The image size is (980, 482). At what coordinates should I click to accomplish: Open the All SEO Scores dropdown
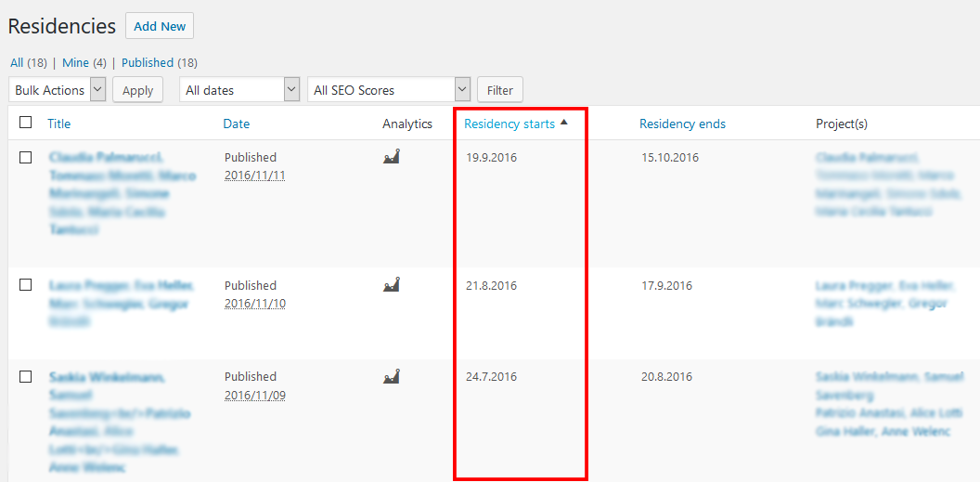coord(390,90)
